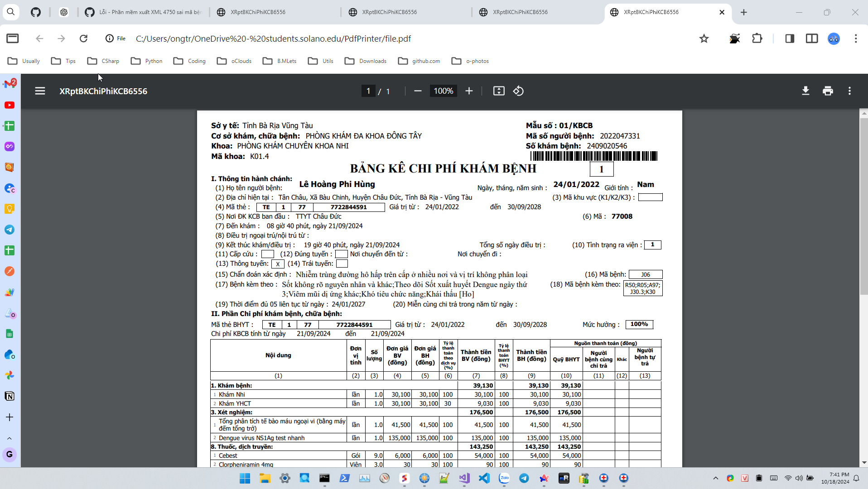Open the Python bookmarks folder

[x=146, y=61]
